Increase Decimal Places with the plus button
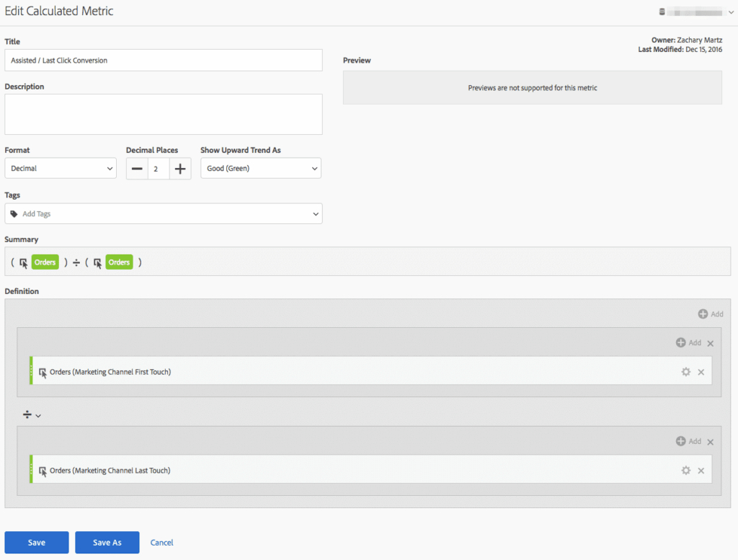738x560 pixels. 179,168
